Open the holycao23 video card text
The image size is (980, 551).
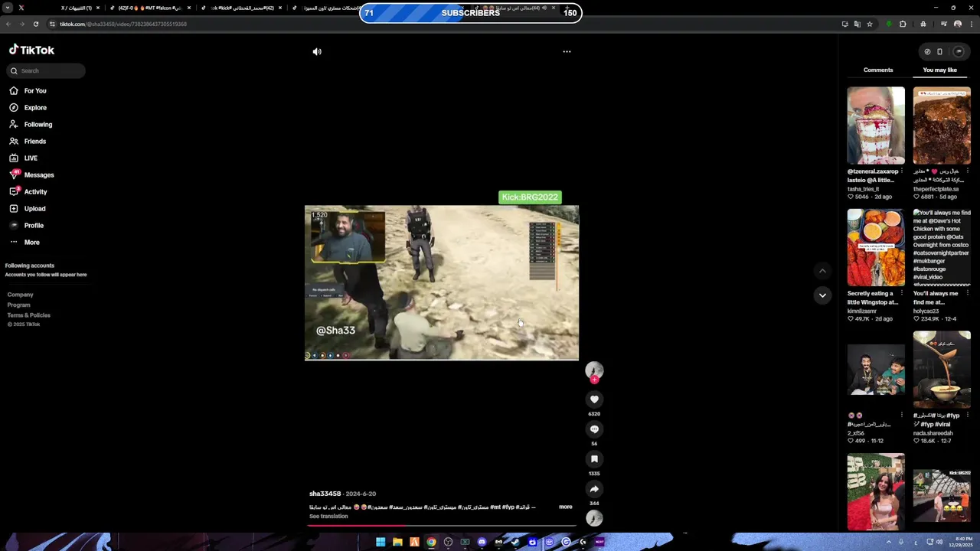942,248
